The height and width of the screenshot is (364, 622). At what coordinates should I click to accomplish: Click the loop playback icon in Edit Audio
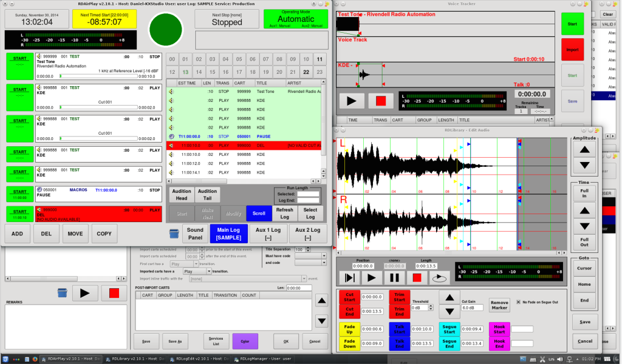coord(439,278)
